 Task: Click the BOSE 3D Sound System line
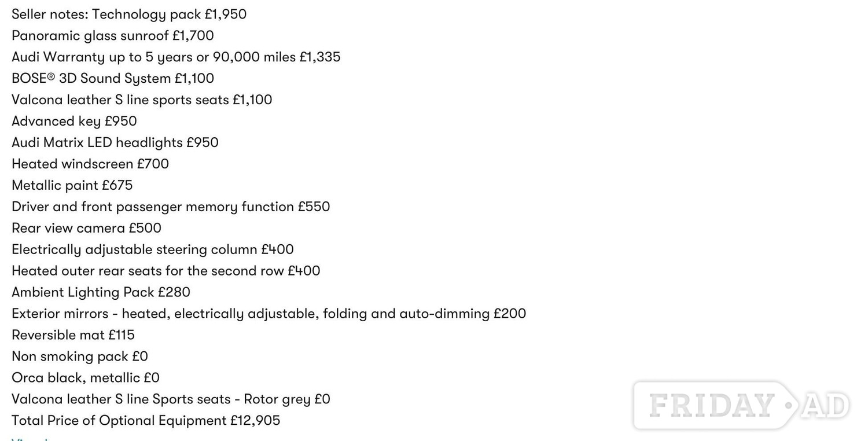coord(113,79)
